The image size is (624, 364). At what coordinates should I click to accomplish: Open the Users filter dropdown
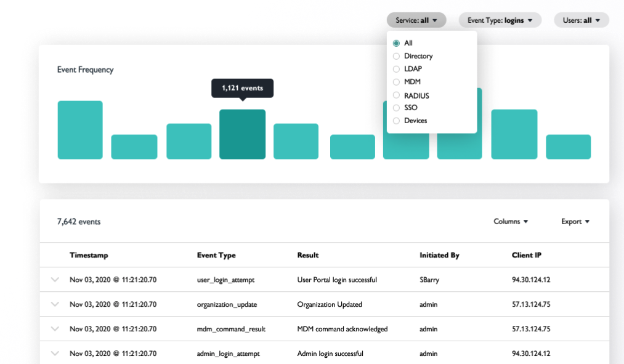tap(581, 20)
